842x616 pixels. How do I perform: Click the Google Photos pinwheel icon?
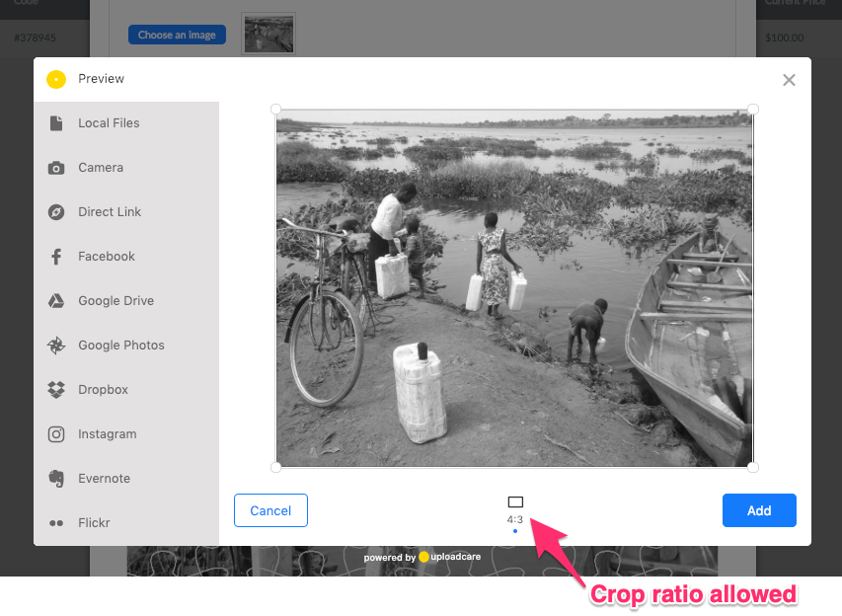[56, 346]
